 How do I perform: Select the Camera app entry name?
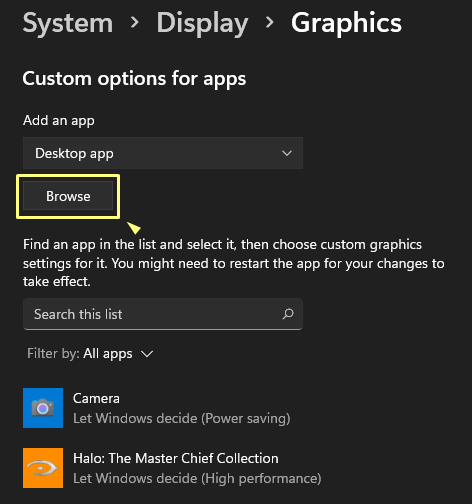click(96, 398)
